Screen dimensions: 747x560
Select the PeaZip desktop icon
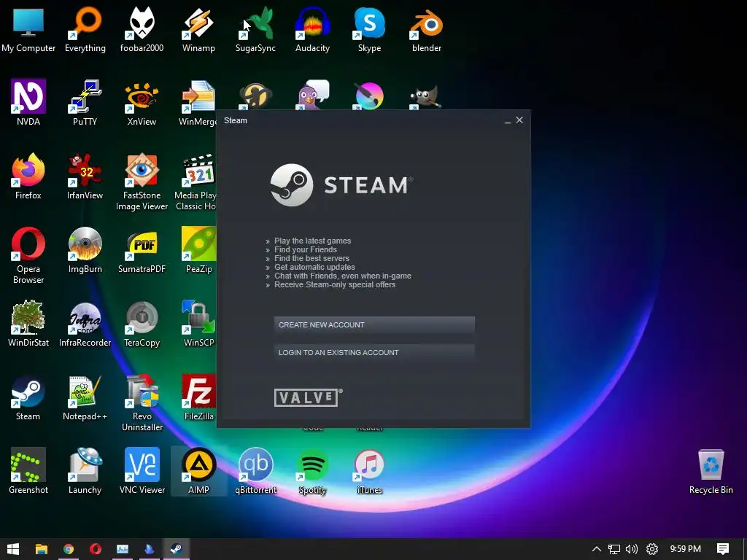pos(198,251)
